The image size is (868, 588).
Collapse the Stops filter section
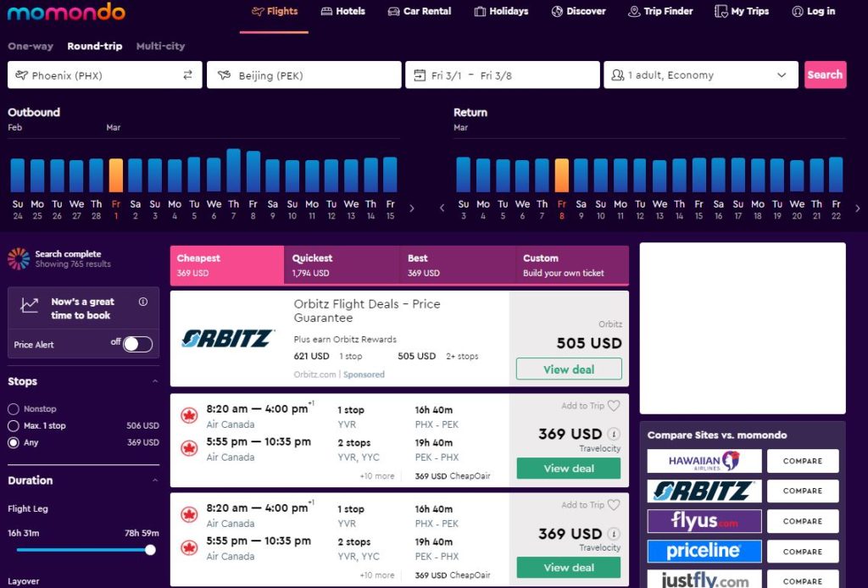(x=154, y=382)
